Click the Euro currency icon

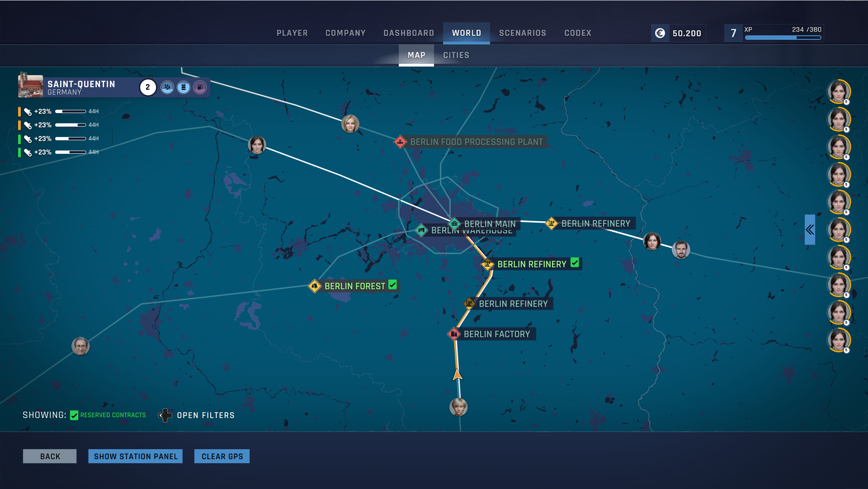(660, 33)
